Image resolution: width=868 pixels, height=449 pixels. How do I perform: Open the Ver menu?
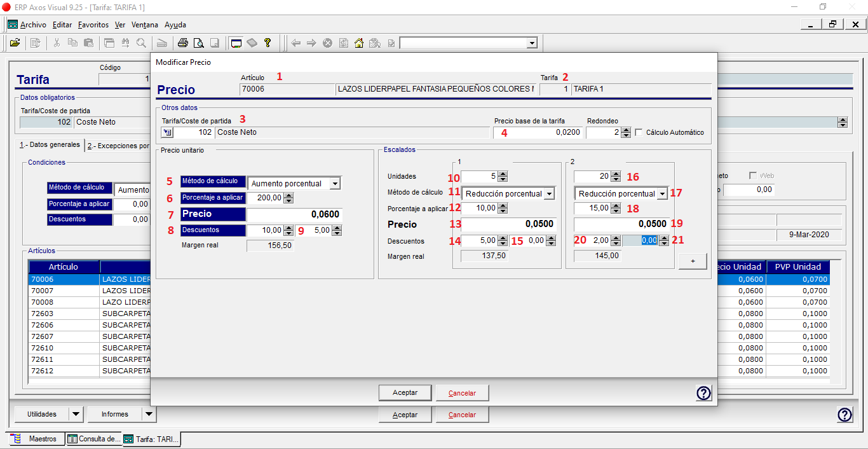[x=120, y=25]
